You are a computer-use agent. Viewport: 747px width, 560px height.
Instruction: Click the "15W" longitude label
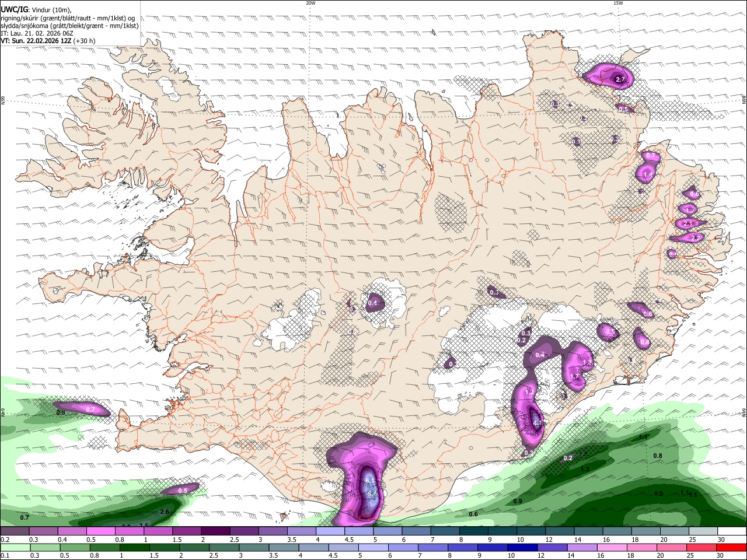tap(618, 3)
